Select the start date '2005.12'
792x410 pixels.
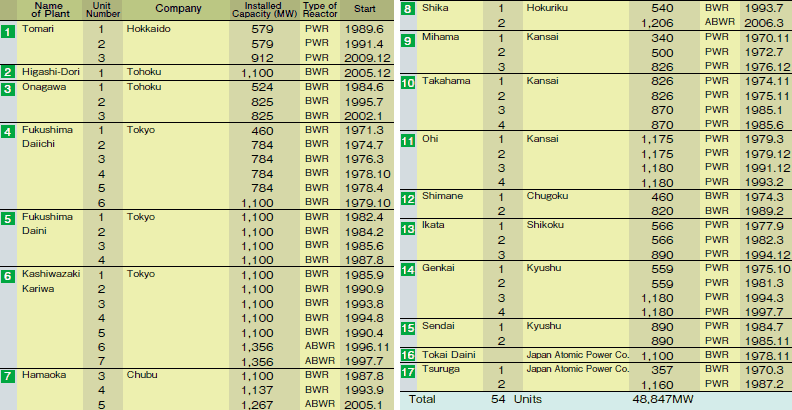pyautogui.click(x=368, y=73)
